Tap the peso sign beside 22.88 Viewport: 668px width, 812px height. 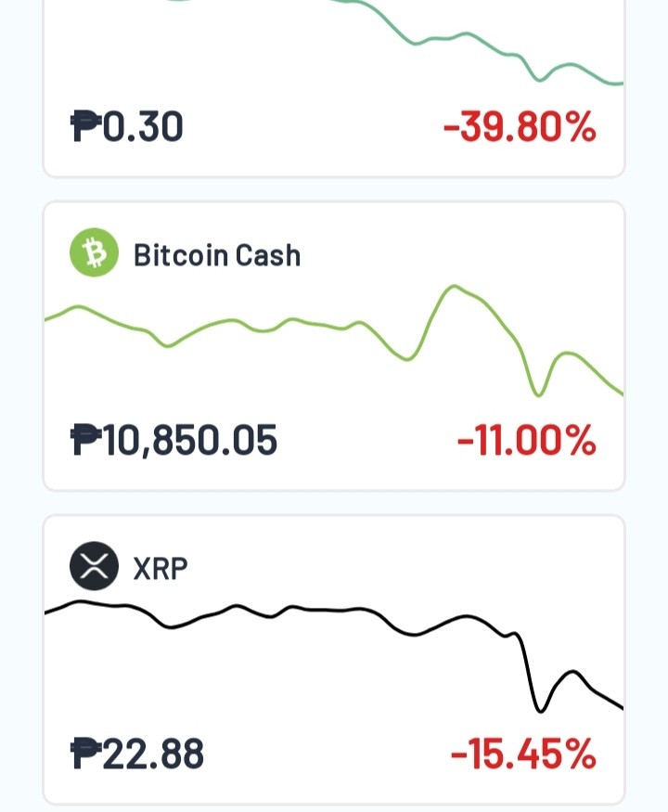point(85,754)
